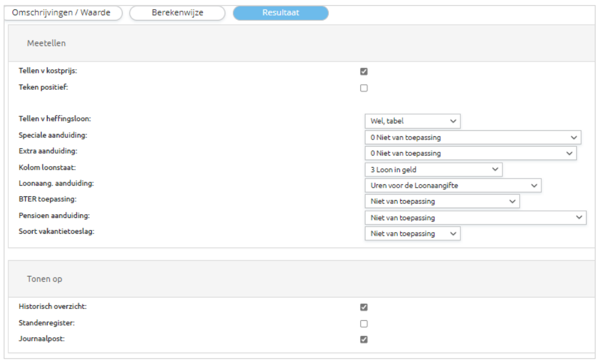Switch to the Omschrijvingen / Waarde tab

click(63, 13)
